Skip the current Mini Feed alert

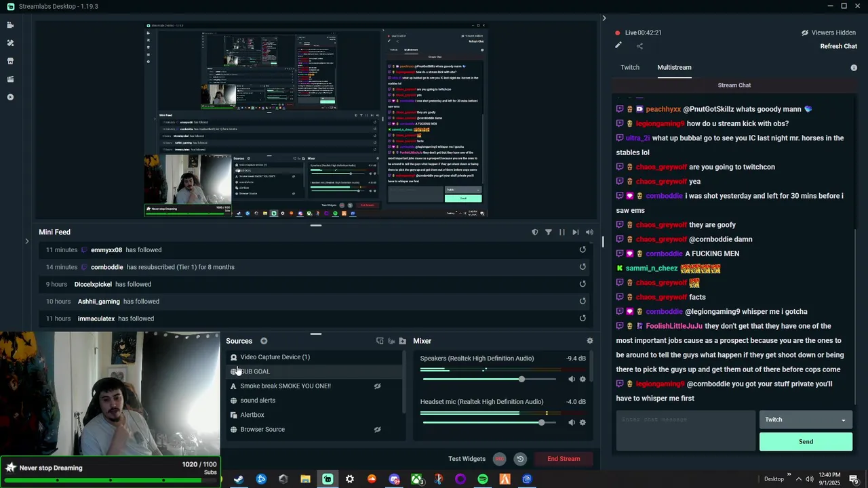(x=575, y=232)
